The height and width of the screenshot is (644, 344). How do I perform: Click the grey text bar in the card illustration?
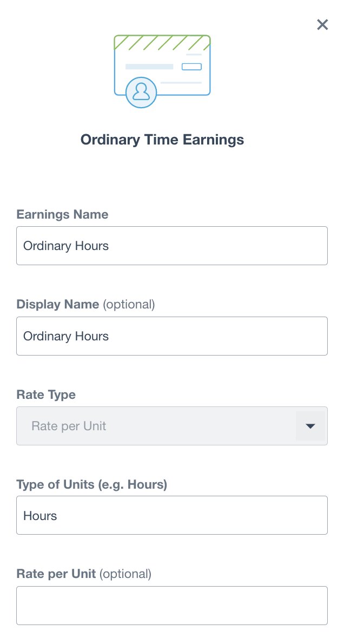149,67
